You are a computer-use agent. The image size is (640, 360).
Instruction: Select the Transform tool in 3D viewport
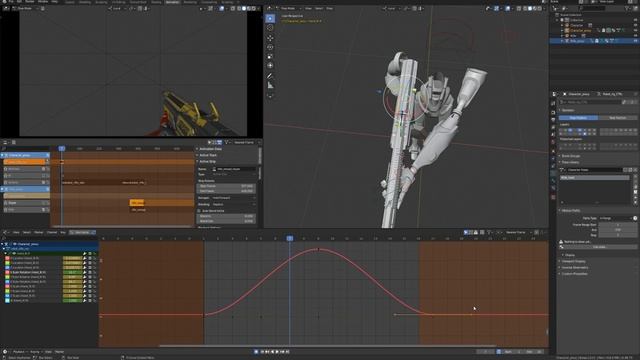click(270, 66)
